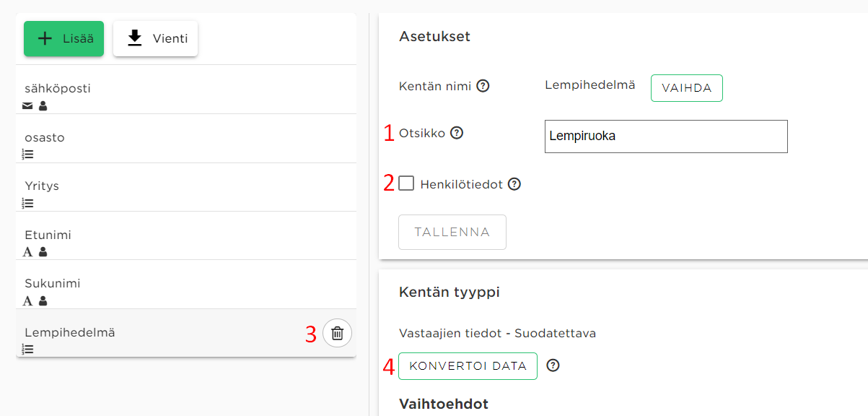Open the Yritys field entry

click(186, 187)
